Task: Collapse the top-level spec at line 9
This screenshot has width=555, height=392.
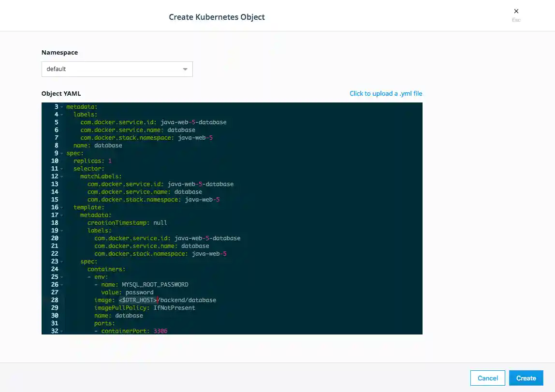Action: 62,153
